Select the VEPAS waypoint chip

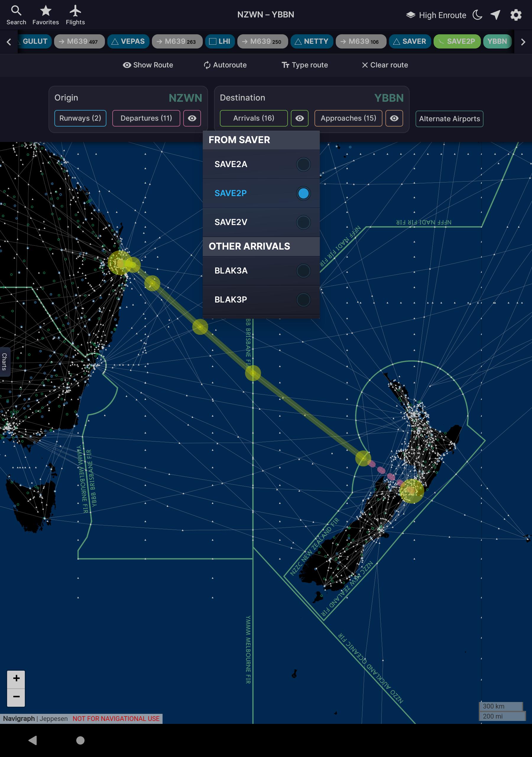click(x=128, y=41)
